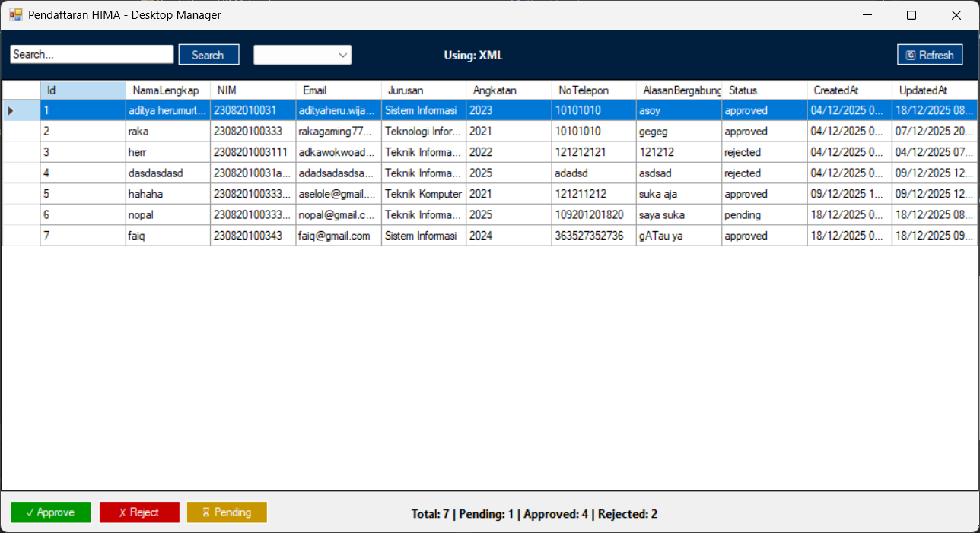Viewport: 980px width, 533px height.
Task: Sort records by the Id column header
Action: 84,90
